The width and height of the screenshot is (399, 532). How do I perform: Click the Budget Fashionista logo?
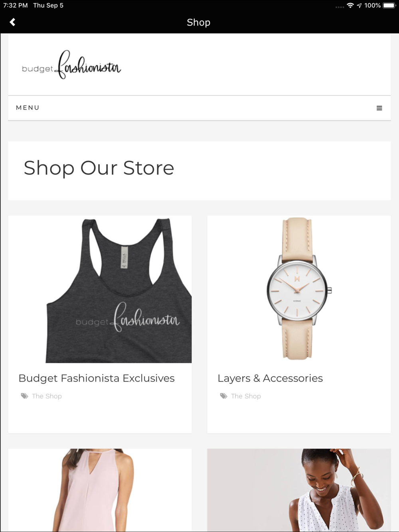click(x=71, y=65)
